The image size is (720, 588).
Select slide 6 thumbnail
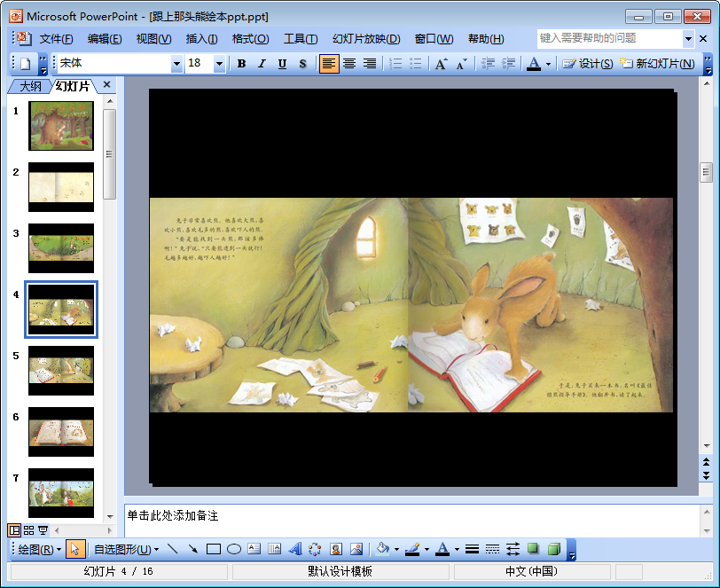(x=61, y=431)
